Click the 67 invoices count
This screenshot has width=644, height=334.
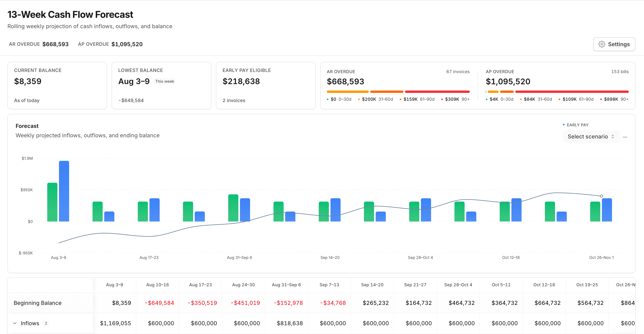[x=458, y=72]
